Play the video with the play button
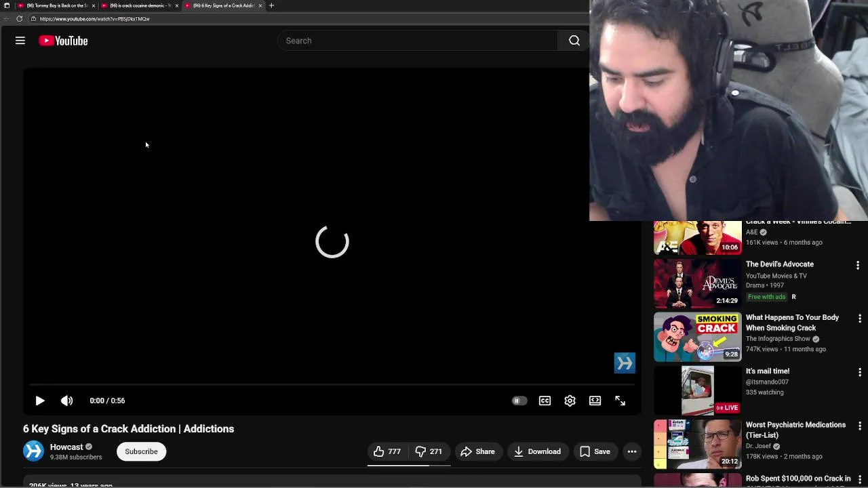This screenshot has width=868, height=488. pyautogui.click(x=40, y=401)
